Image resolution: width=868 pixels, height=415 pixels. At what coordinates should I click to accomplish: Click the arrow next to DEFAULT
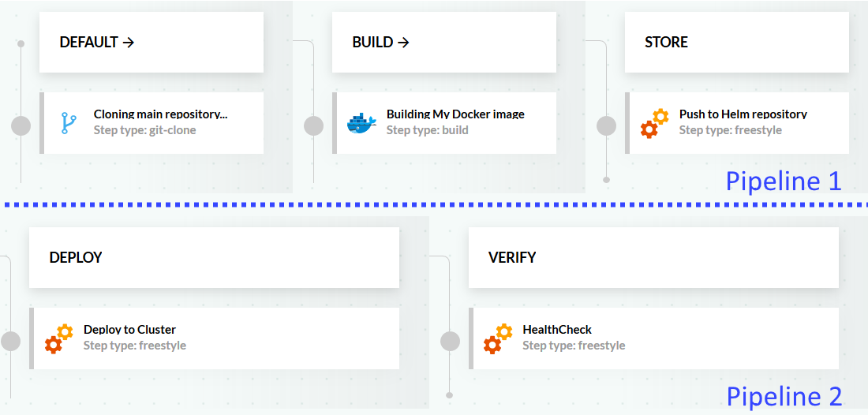[129, 43]
